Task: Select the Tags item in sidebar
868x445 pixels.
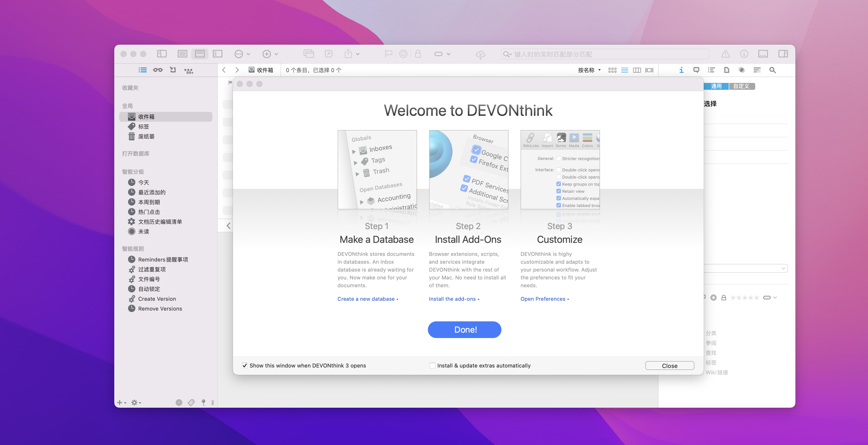Action: 143,126
